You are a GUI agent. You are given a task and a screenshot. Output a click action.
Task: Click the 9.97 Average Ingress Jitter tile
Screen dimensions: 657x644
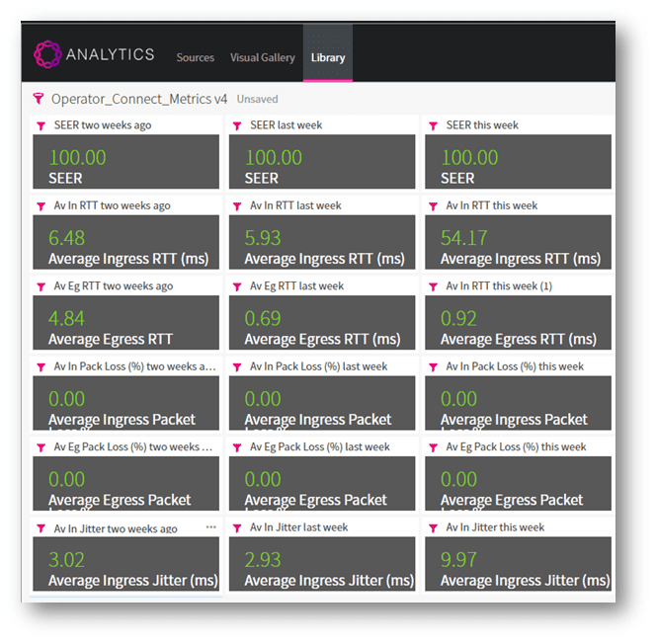click(518, 565)
